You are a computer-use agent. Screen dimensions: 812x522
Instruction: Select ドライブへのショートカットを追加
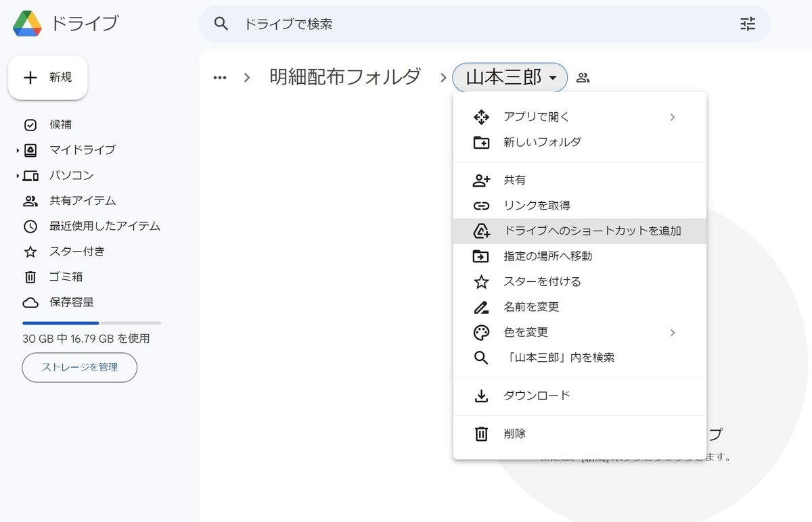click(579, 231)
